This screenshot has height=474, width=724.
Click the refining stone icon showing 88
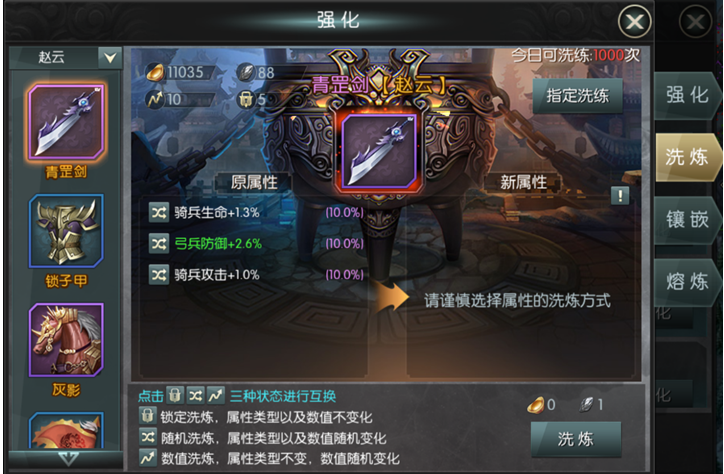246,72
